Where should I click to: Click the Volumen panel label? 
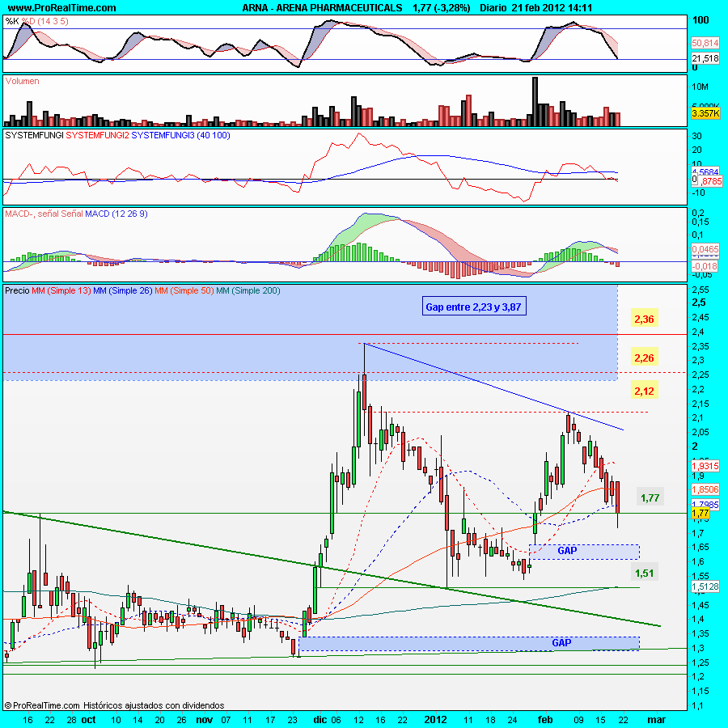23,81
